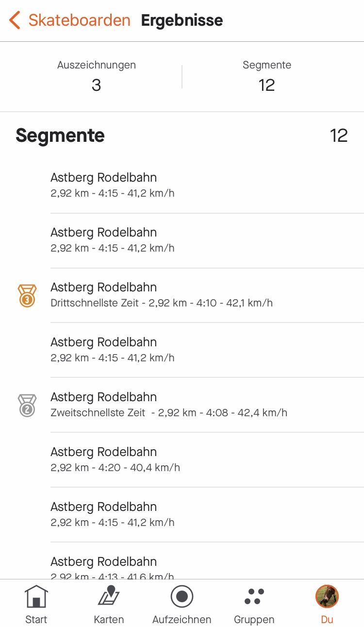
Task: Tap the Karten tab label
Action: click(x=109, y=620)
